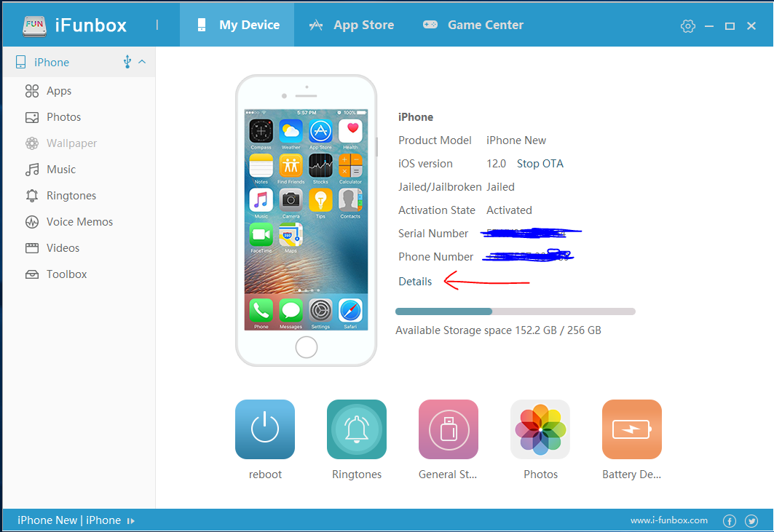Open the General Storage USB tile
774x532 pixels.
[449, 429]
